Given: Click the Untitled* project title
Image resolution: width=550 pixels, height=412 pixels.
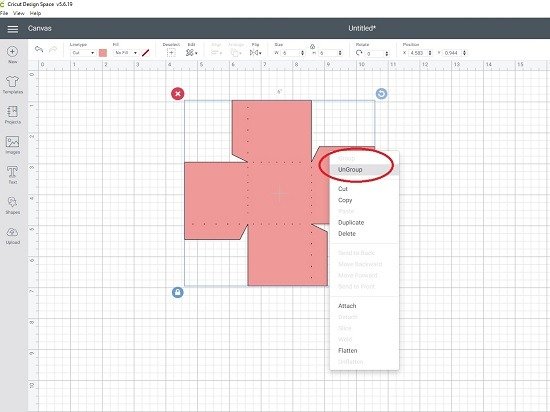Looking at the screenshot, I should (362, 28).
